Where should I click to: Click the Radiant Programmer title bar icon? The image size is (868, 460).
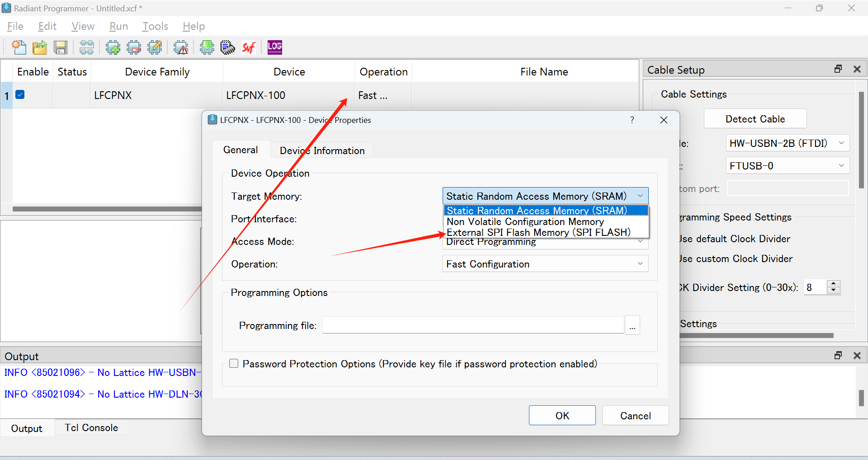pyautogui.click(x=6, y=8)
